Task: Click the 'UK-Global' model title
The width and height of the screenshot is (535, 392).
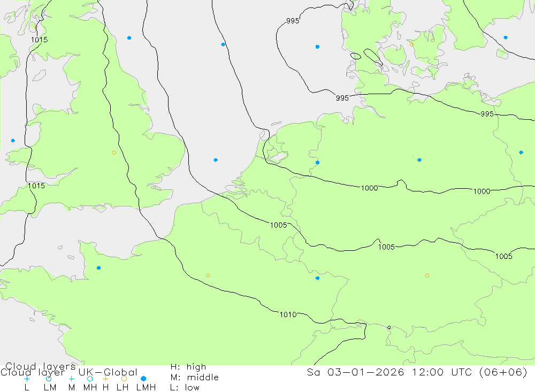Action: pyautogui.click(x=108, y=372)
